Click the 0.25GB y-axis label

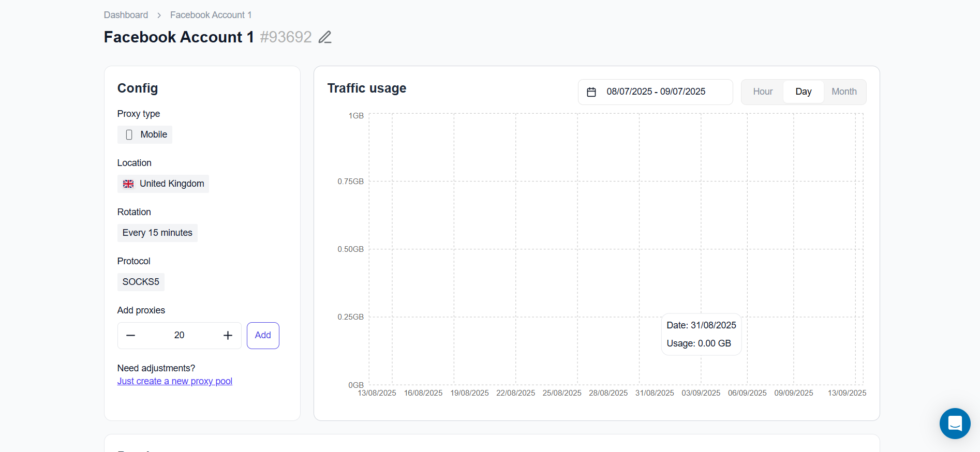point(351,317)
